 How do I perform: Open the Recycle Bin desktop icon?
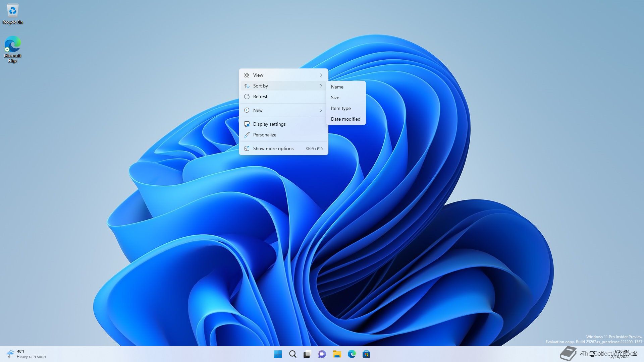[13, 14]
